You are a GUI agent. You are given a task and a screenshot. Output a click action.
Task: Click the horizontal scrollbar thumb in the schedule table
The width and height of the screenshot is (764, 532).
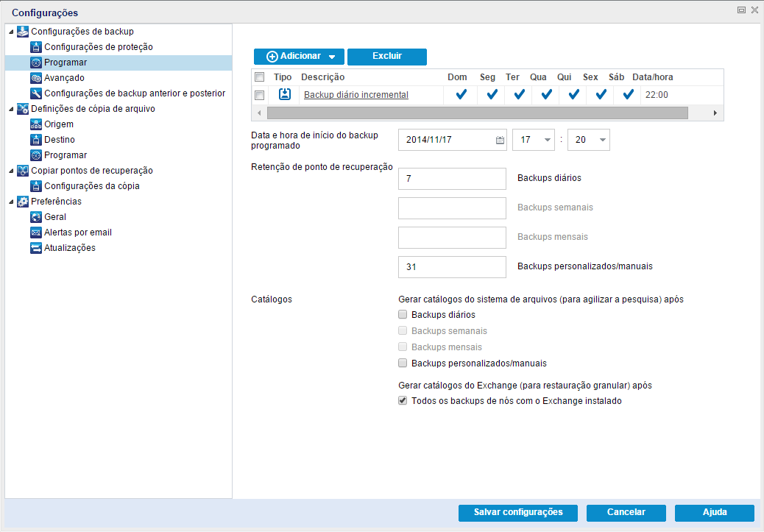(x=478, y=113)
